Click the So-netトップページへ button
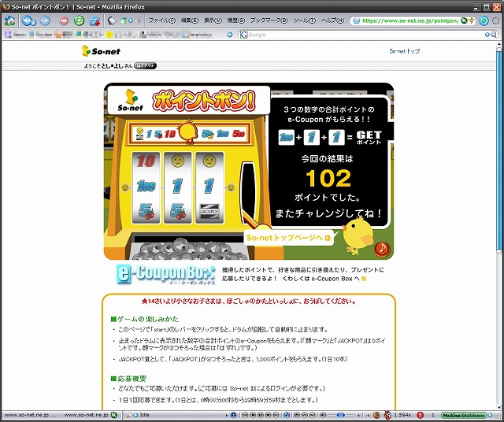The width and height of the screenshot is (504, 422). coord(288,238)
